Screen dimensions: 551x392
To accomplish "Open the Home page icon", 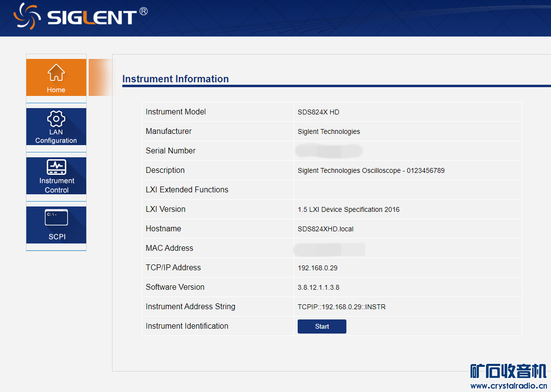I will (x=56, y=73).
